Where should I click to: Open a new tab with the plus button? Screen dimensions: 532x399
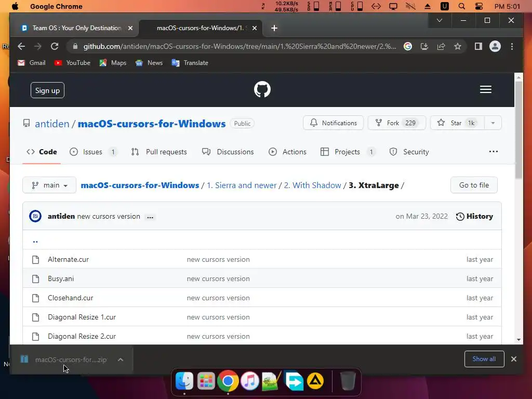[x=274, y=28]
